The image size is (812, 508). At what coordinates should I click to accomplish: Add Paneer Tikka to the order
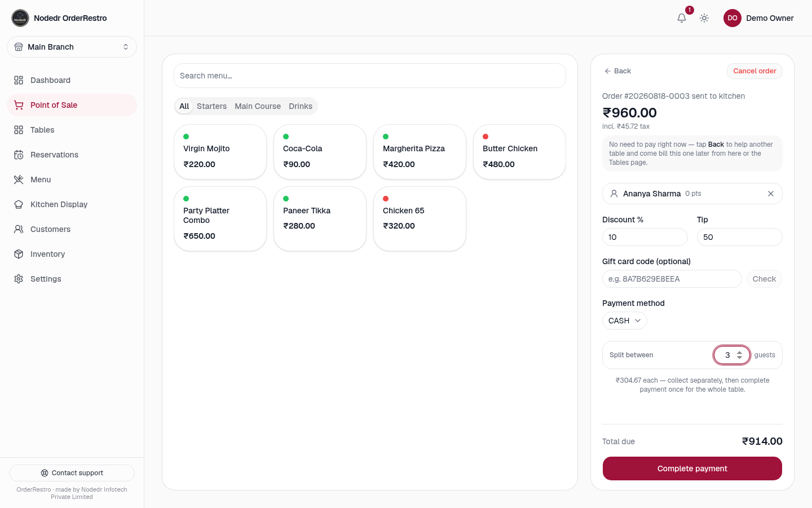click(320, 219)
